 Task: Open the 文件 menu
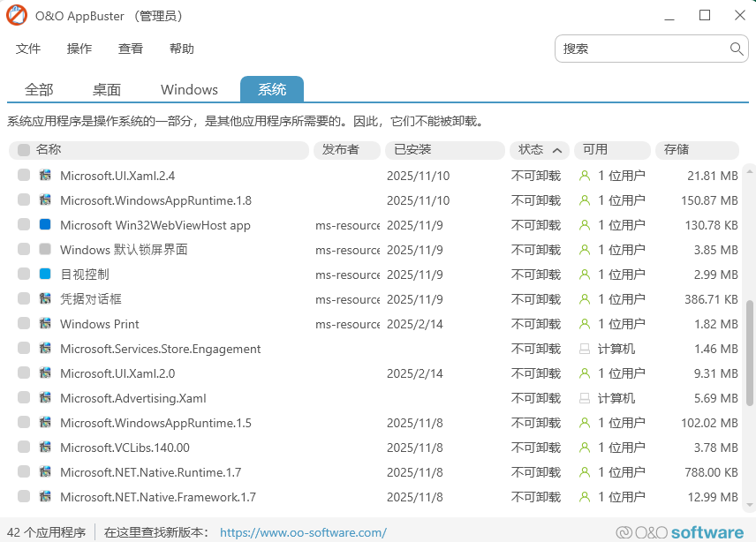(x=28, y=49)
